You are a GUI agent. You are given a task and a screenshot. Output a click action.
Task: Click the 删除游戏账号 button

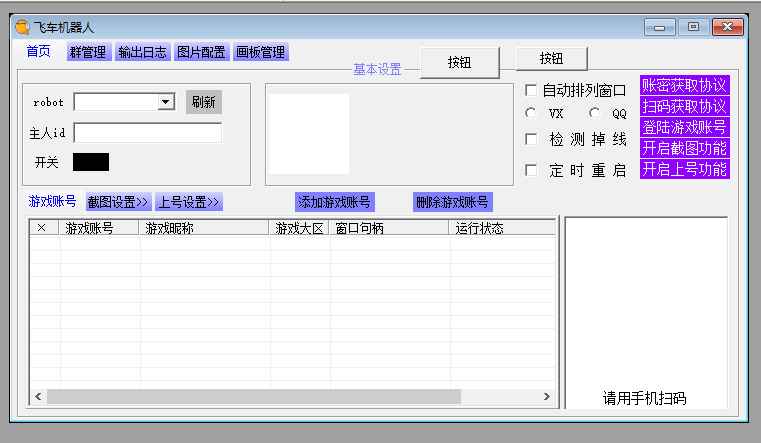click(452, 202)
